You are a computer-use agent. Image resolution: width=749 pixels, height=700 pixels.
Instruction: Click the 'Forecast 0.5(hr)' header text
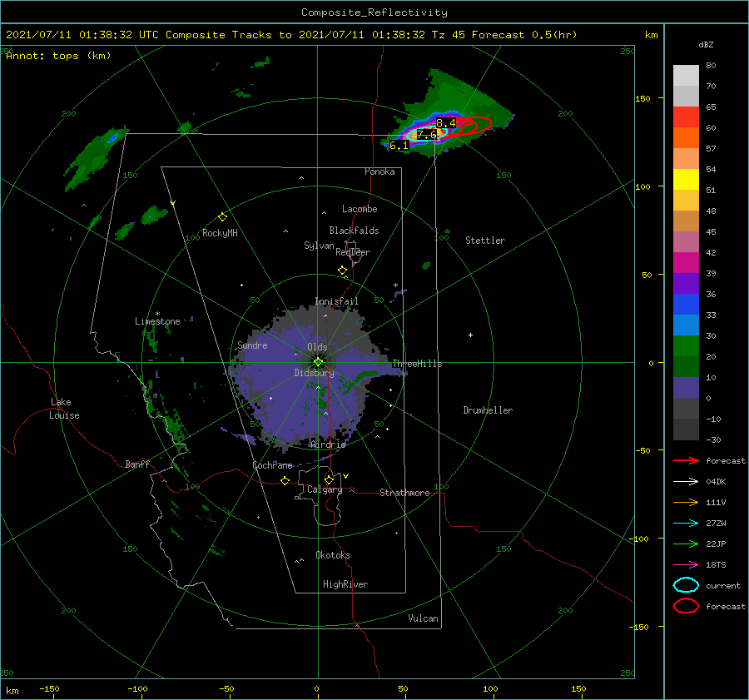point(524,35)
